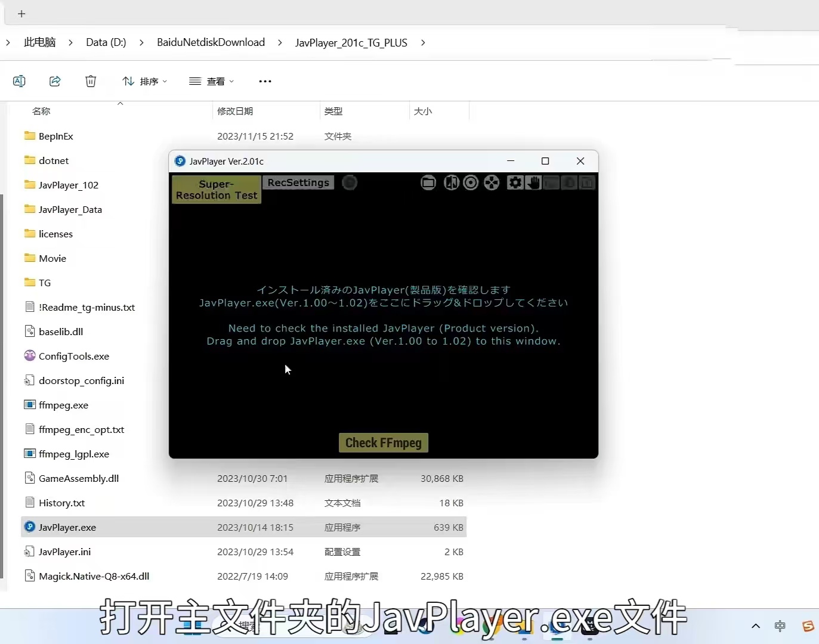This screenshot has height=644, width=819.
Task: Click the rename icon in Explorer toolbar
Action: (x=18, y=81)
